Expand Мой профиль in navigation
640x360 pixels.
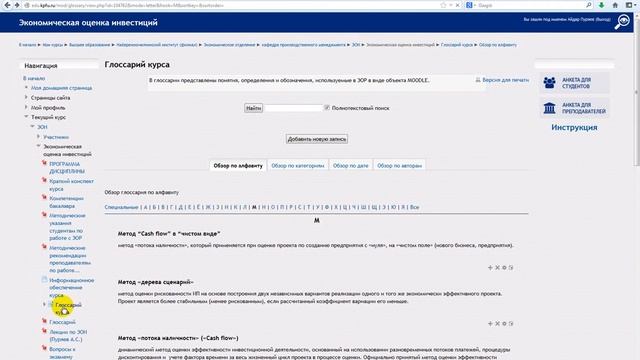26,107
